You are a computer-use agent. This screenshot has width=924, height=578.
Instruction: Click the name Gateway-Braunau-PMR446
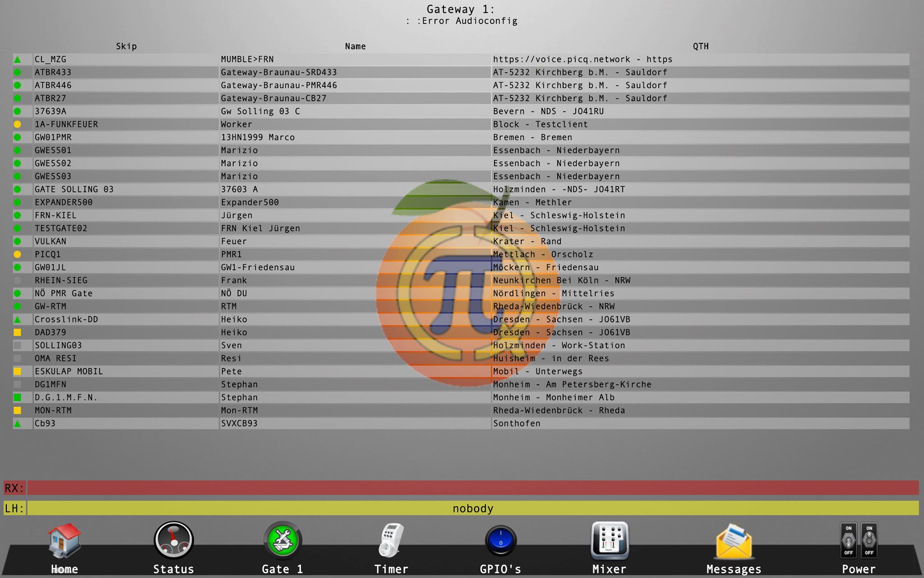[x=279, y=85]
